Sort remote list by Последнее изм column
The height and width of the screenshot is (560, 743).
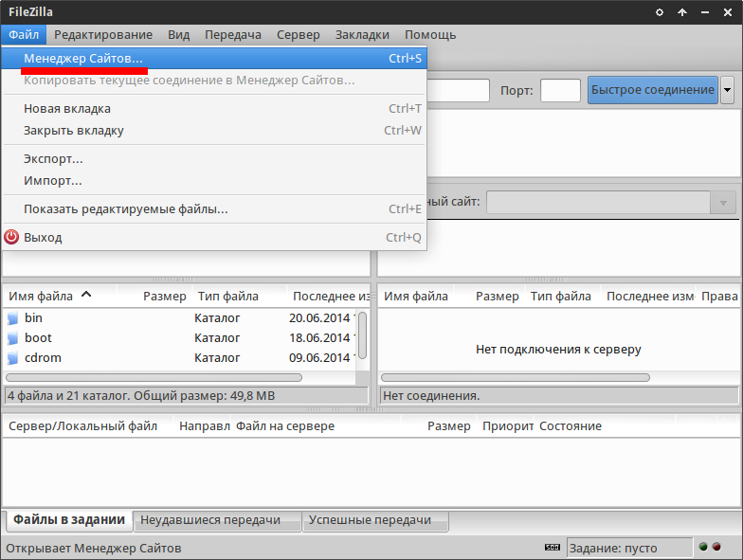point(650,296)
